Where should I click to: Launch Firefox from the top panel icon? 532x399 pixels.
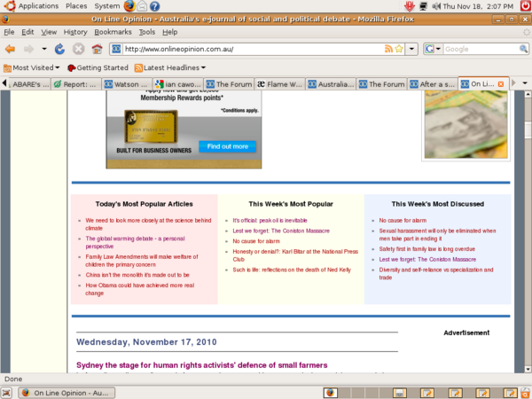(x=129, y=6)
